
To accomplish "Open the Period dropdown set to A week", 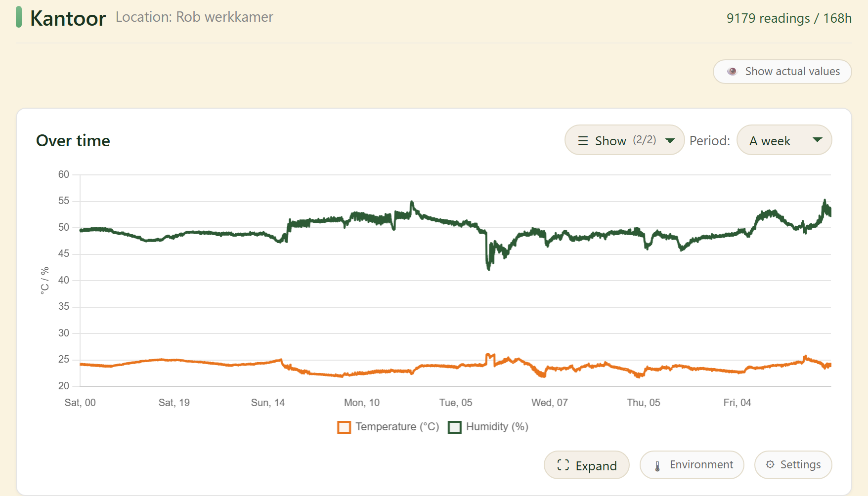I will [x=784, y=140].
